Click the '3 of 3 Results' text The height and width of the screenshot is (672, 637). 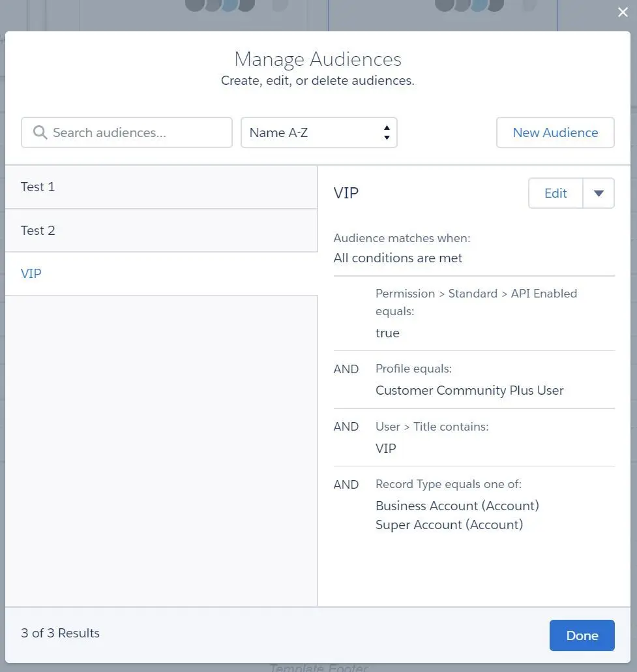click(x=61, y=633)
